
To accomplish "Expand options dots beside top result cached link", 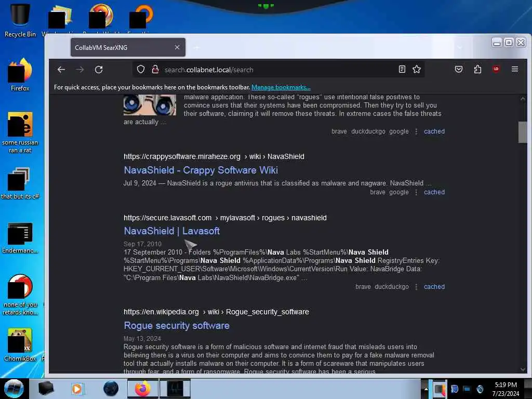I will pos(416,131).
